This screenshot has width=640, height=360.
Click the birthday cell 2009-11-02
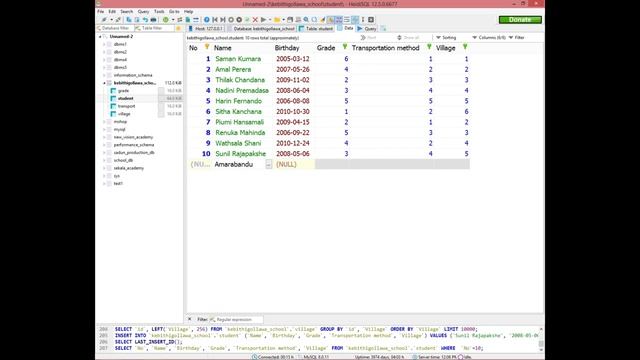(293, 80)
